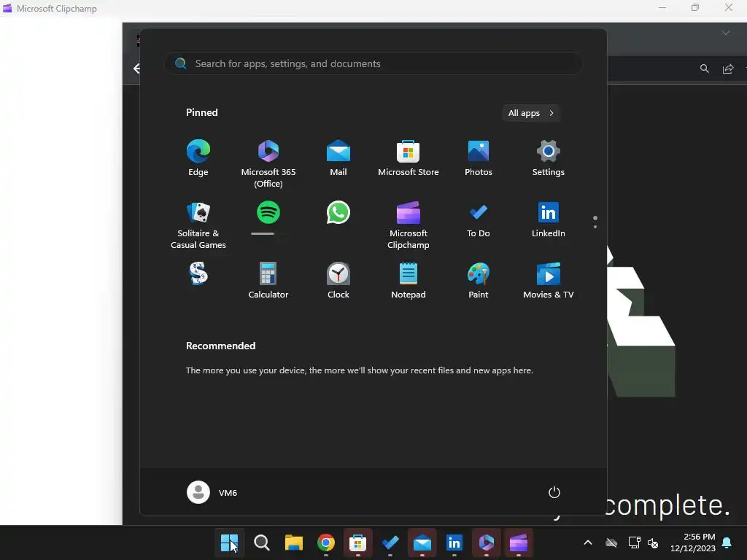Switch to To Do on the taskbar
The width and height of the screenshot is (747, 560).
pos(390,542)
